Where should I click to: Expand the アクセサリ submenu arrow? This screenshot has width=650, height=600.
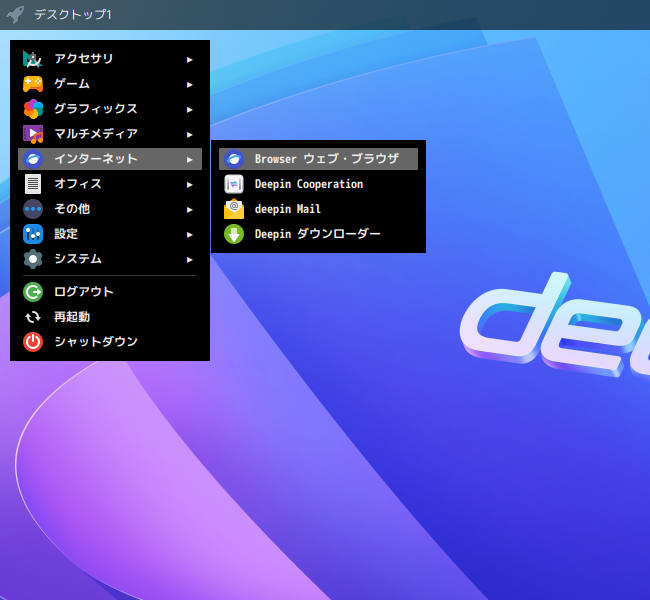[189, 60]
